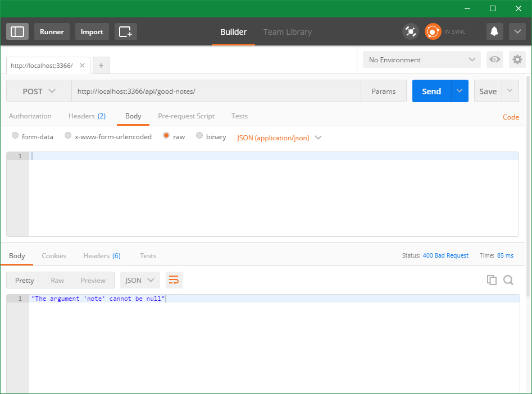Image resolution: width=532 pixels, height=394 pixels.
Task: Click the Import button
Action: click(92, 31)
